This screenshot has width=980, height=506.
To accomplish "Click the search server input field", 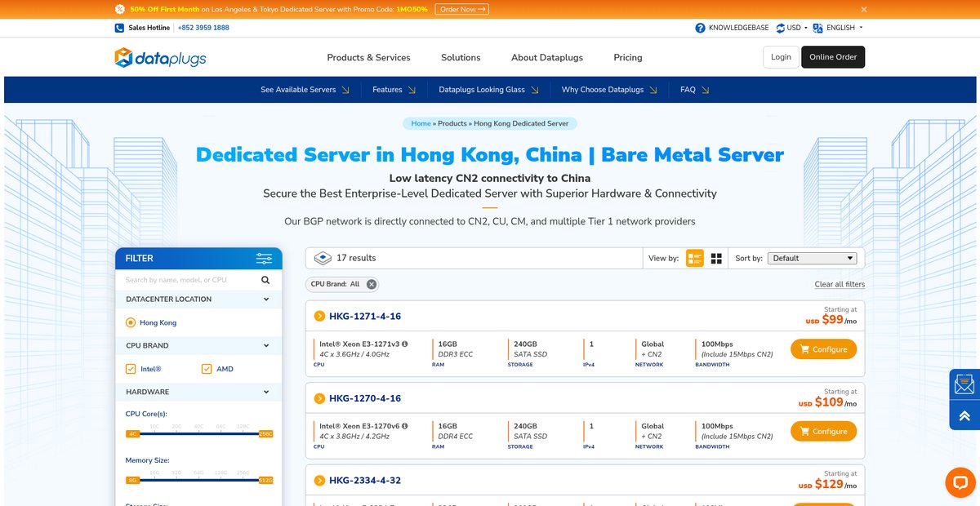I will [x=190, y=280].
